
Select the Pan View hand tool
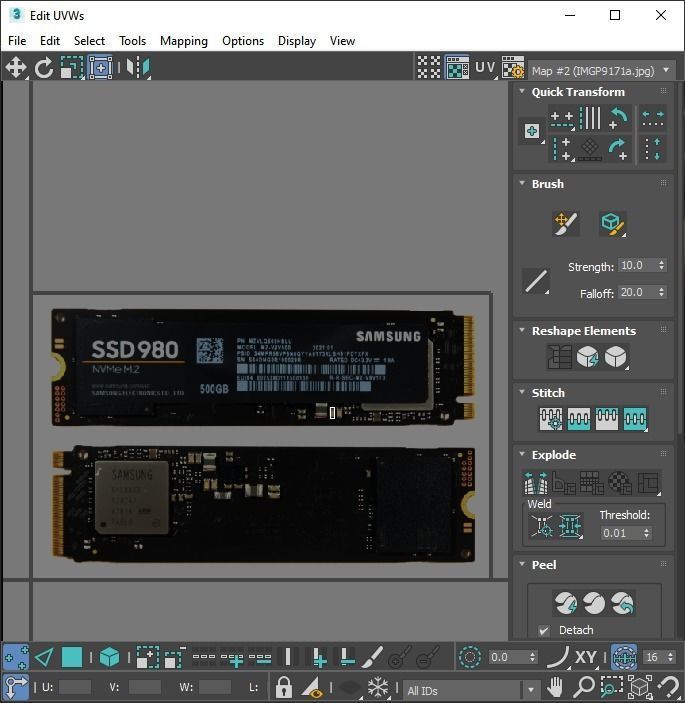(555, 687)
